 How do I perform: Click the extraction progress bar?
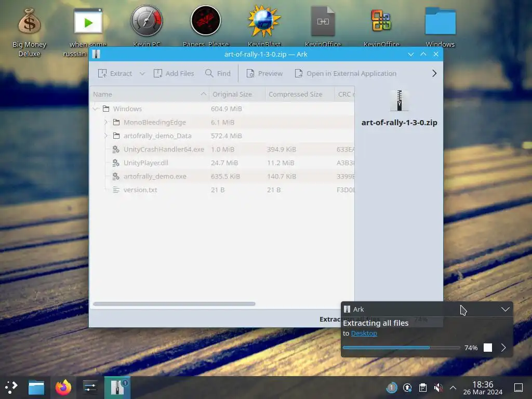click(x=402, y=348)
